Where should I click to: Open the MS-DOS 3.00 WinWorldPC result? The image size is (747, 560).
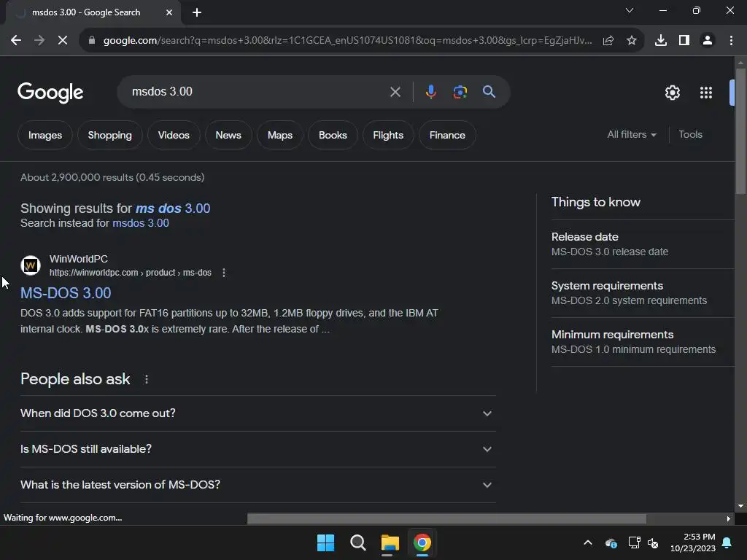[66, 293]
